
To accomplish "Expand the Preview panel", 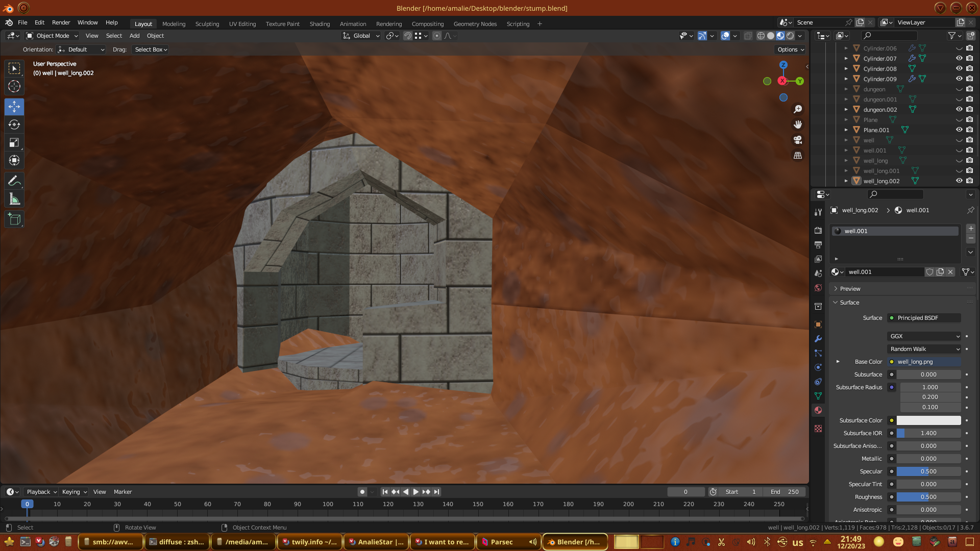I will pos(850,289).
